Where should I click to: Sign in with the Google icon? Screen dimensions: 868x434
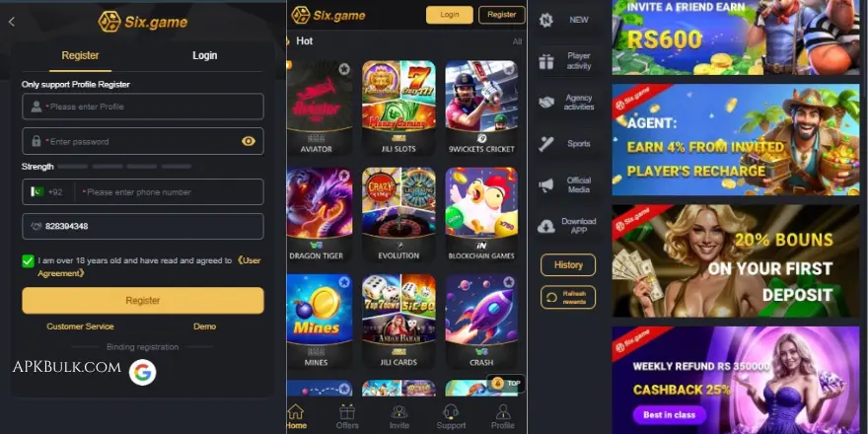pyautogui.click(x=142, y=373)
